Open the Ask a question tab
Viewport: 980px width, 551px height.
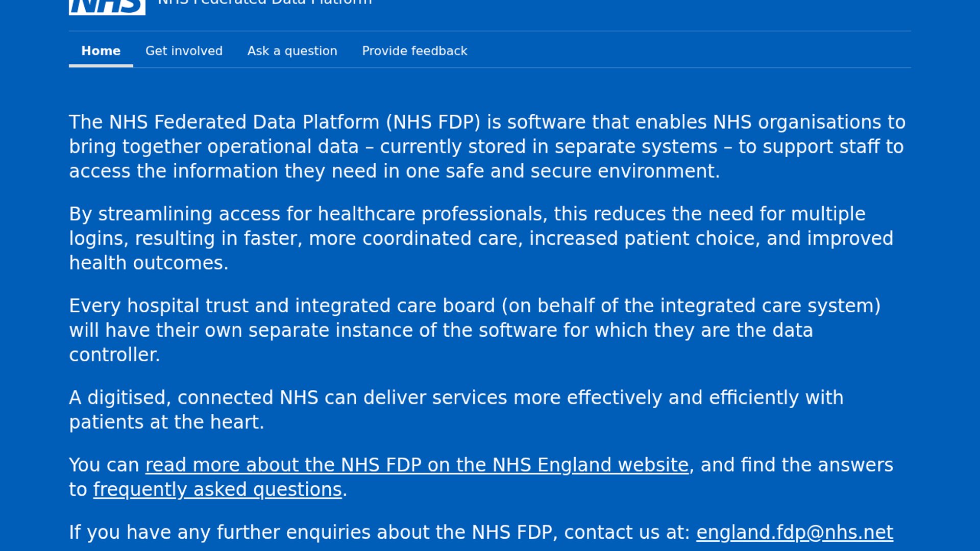coord(292,51)
